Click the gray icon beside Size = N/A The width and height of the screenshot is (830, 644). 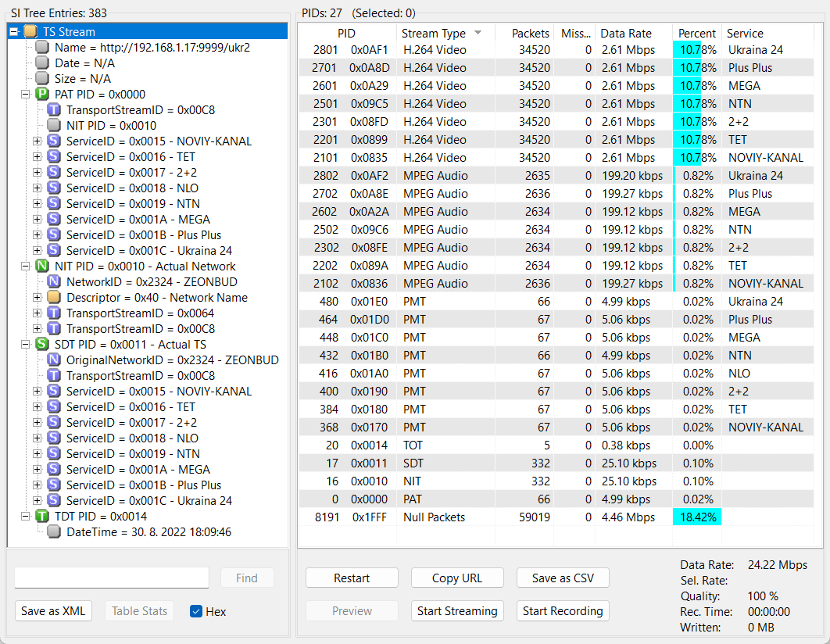tap(42, 79)
